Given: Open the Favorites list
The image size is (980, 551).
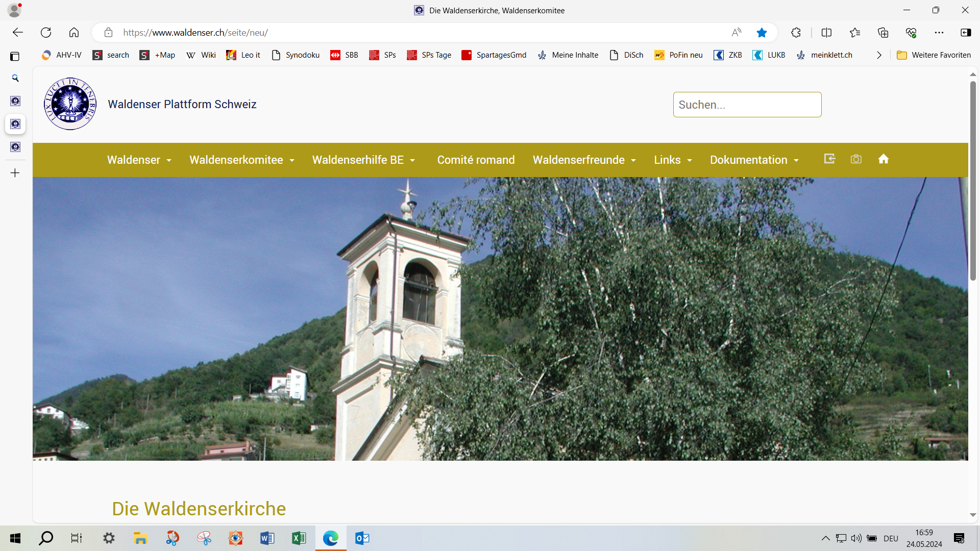Looking at the screenshot, I should click(x=855, y=33).
